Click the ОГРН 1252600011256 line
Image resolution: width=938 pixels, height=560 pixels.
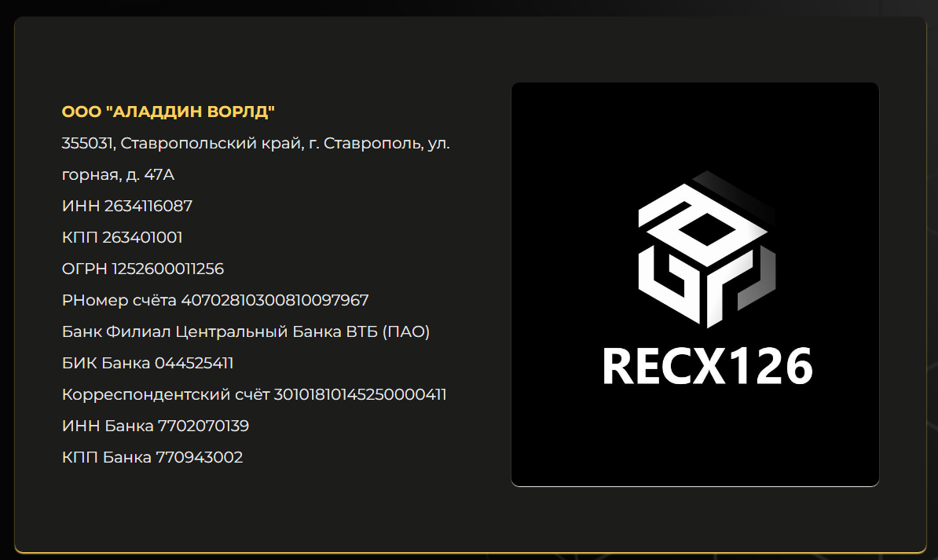(x=143, y=269)
